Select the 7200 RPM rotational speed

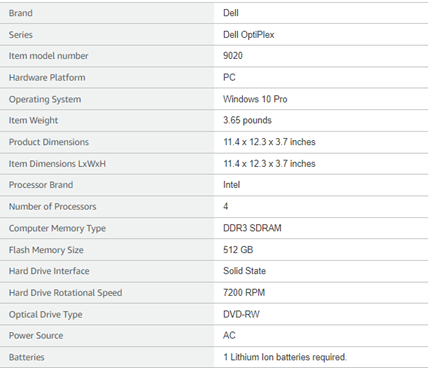click(244, 292)
